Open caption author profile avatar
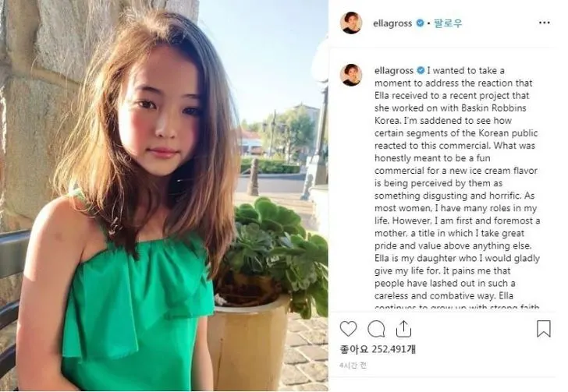Screen dimensions: 568x392 (x=351, y=75)
